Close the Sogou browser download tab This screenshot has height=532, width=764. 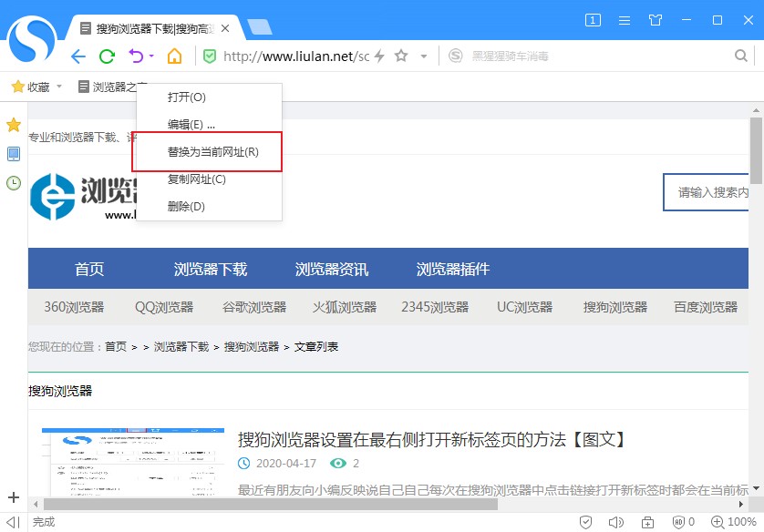225,29
